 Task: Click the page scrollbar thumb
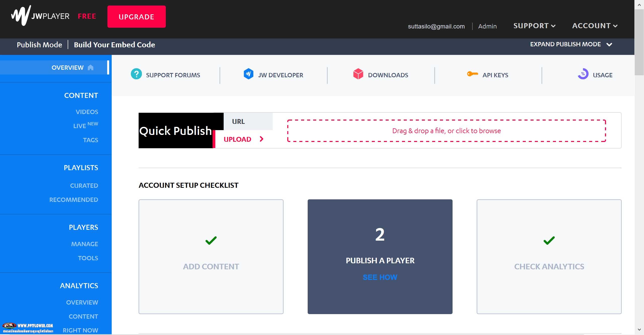tap(639, 42)
